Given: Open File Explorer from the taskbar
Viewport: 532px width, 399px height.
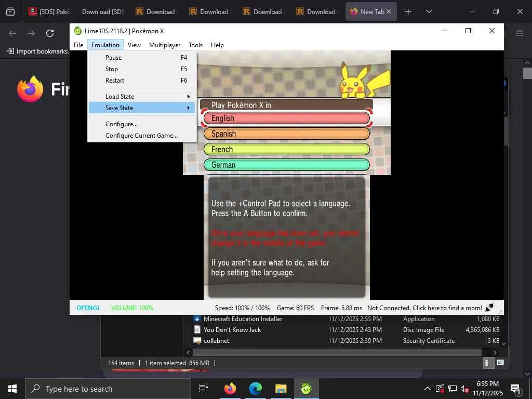Looking at the screenshot, I should [281, 389].
